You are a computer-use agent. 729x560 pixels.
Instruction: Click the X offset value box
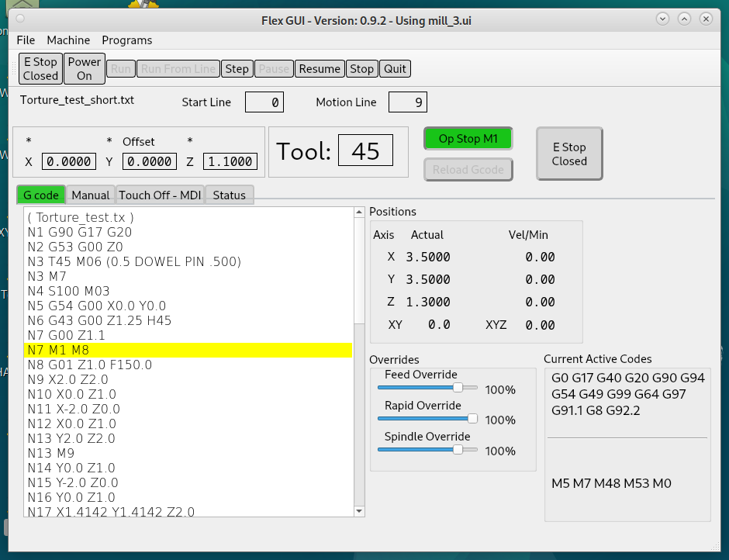click(69, 161)
